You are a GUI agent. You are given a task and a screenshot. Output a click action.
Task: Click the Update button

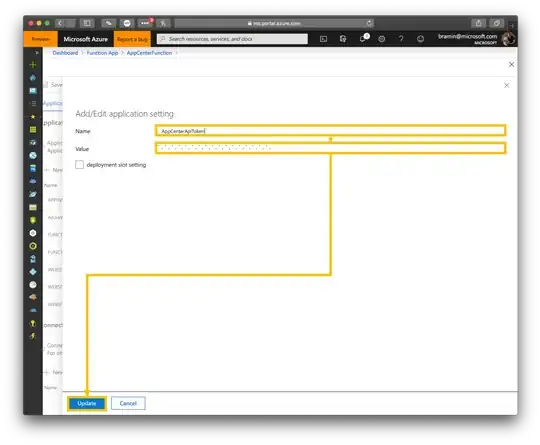(x=87, y=403)
